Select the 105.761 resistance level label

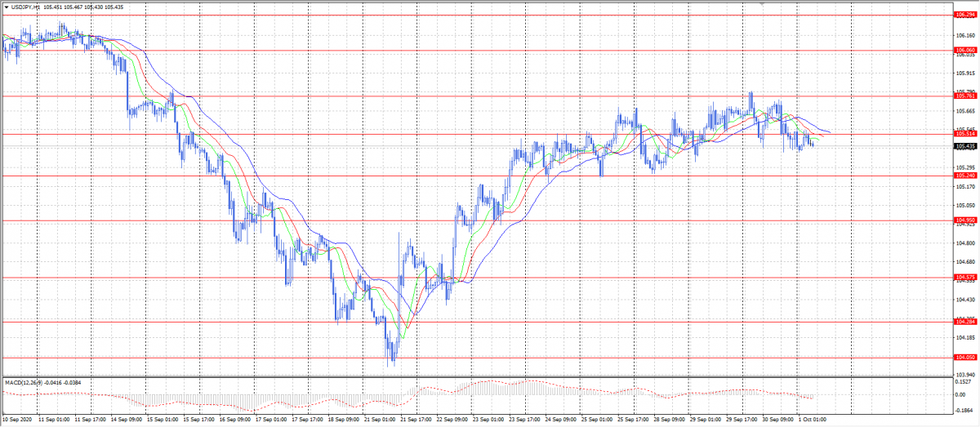coord(965,96)
